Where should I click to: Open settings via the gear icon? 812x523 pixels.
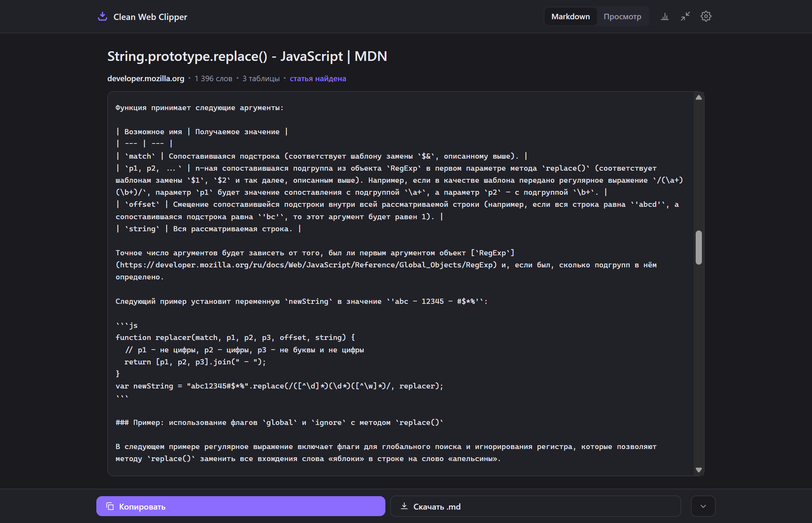(706, 17)
